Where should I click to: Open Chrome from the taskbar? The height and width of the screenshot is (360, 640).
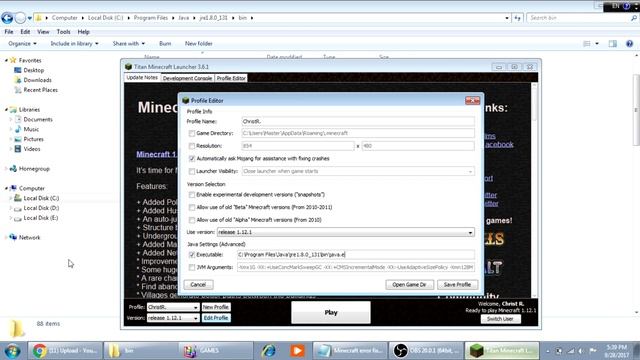(x=64, y=351)
